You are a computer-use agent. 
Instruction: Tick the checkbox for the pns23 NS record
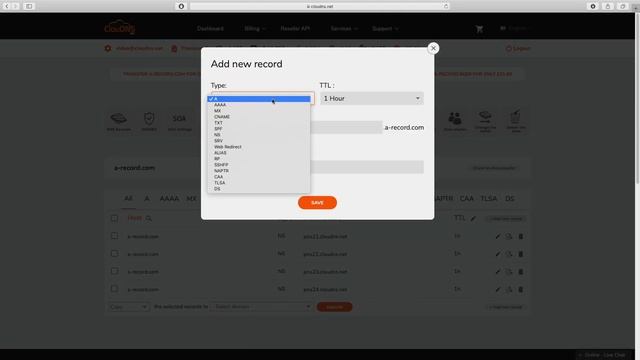[x=114, y=271]
